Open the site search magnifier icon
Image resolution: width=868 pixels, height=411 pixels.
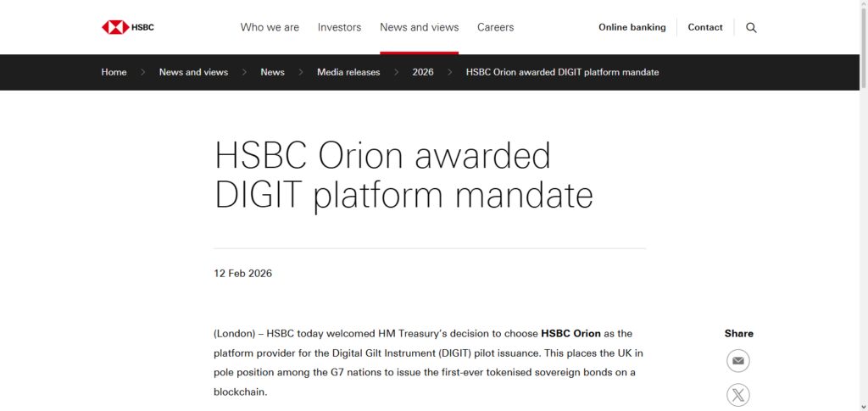coord(751,28)
